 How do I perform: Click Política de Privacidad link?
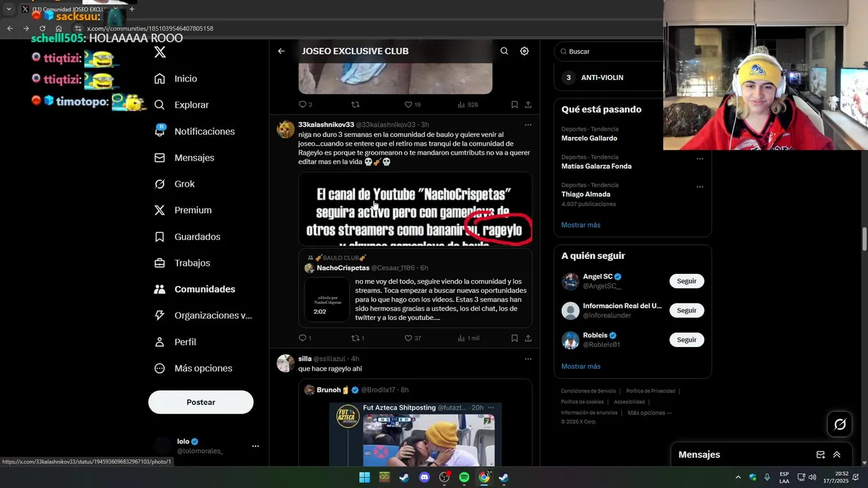650,391
